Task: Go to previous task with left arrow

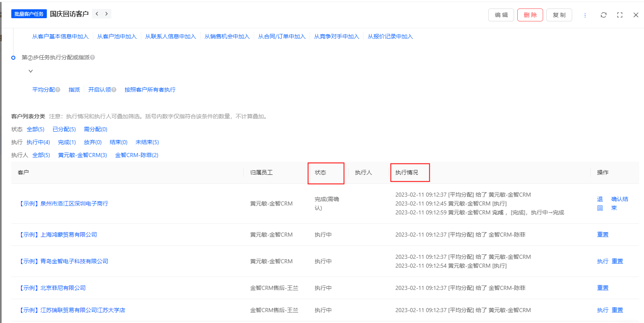Action: pyautogui.click(x=97, y=14)
